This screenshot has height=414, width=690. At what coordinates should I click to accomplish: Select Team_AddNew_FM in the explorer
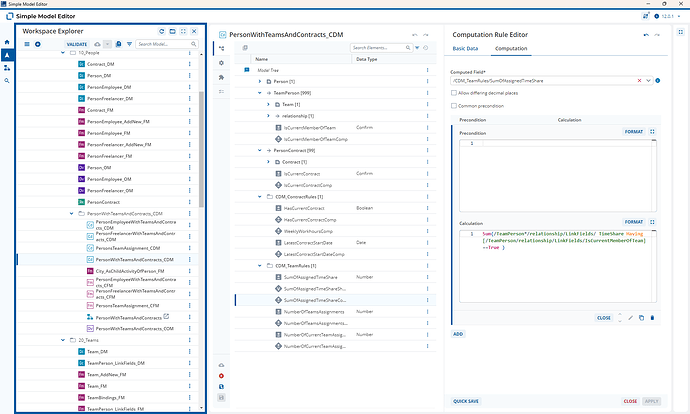[x=106, y=375]
